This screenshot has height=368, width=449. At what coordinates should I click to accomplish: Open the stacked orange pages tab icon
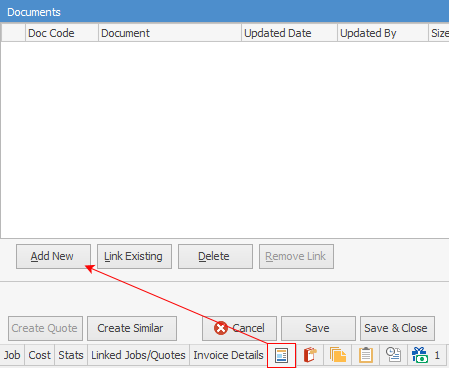pyautogui.click(x=338, y=355)
